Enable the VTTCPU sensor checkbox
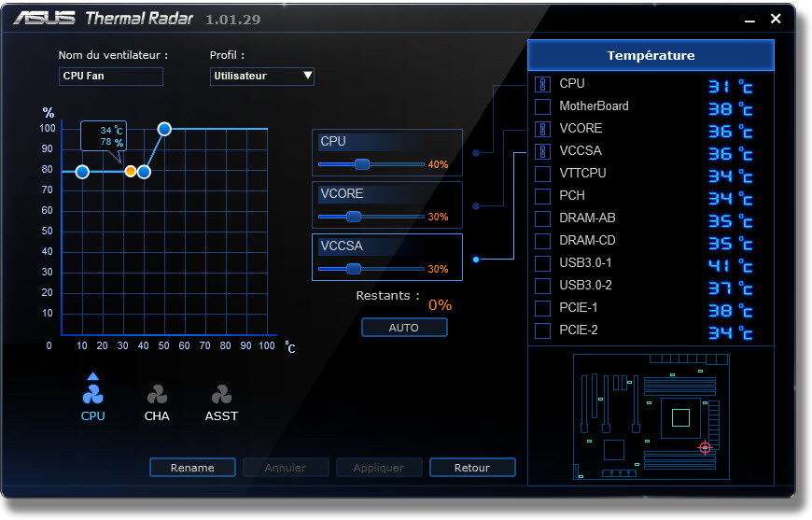The image size is (812, 520). click(542, 174)
